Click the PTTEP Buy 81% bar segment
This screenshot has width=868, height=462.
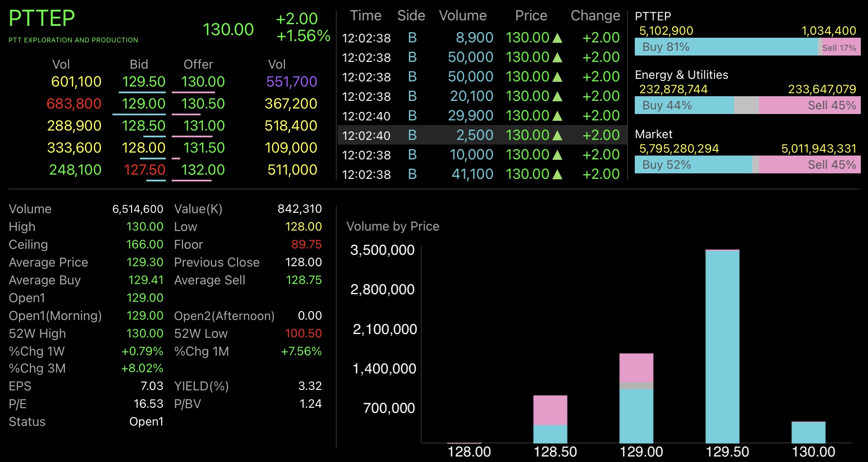coord(726,47)
